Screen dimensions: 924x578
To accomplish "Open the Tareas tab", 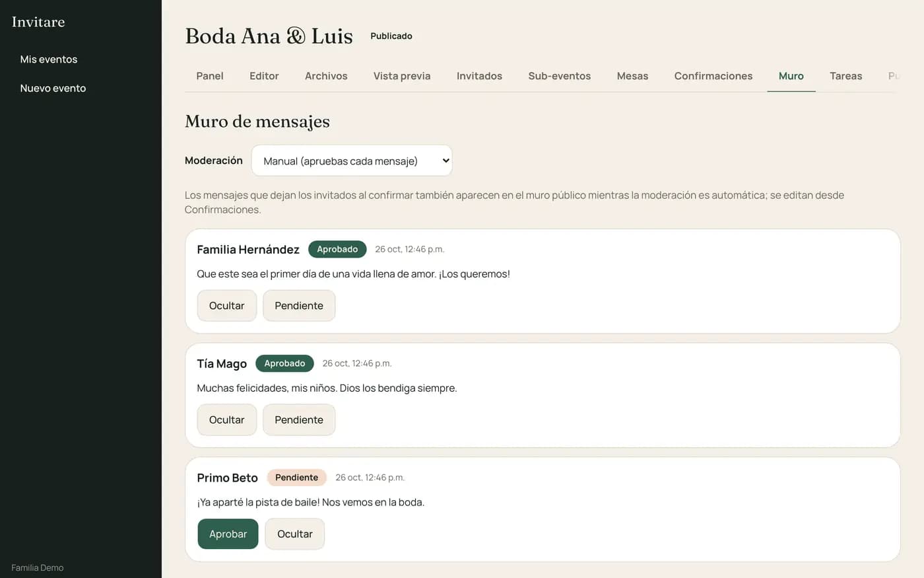I will tap(846, 76).
